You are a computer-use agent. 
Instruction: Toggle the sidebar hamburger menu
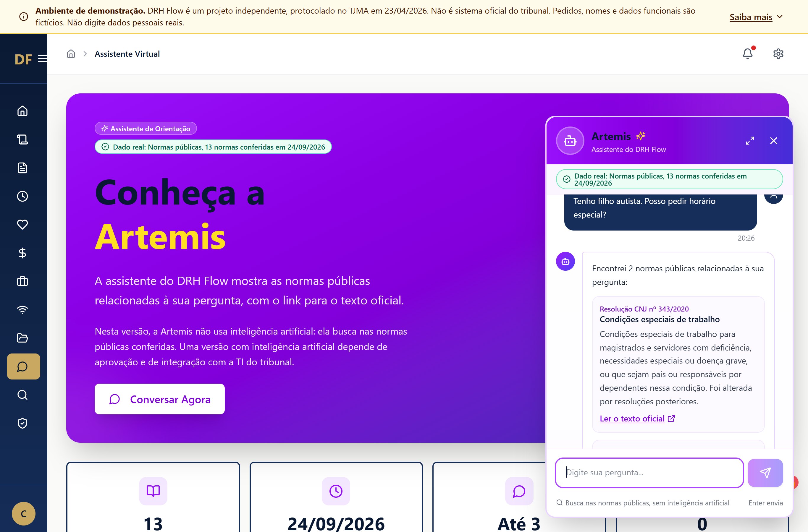coord(42,59)
